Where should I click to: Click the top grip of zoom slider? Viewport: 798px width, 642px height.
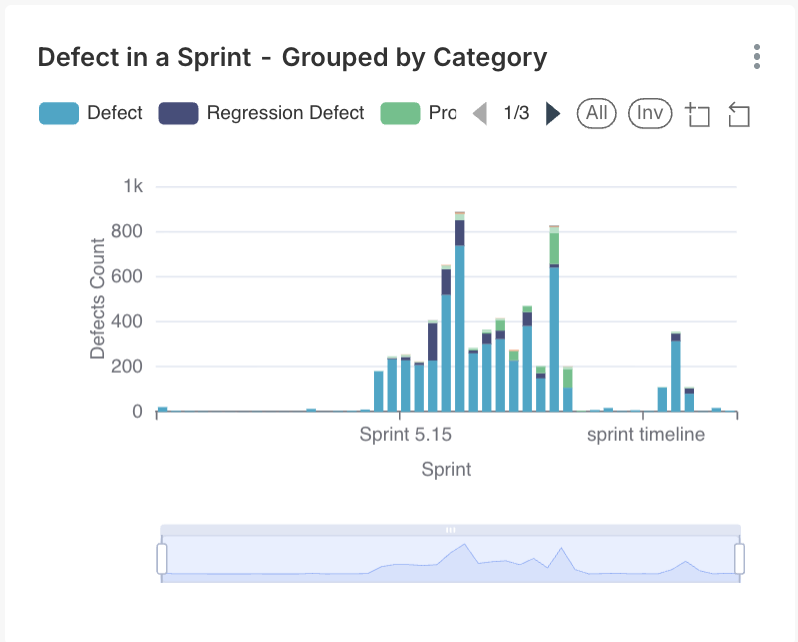(450, 529)
